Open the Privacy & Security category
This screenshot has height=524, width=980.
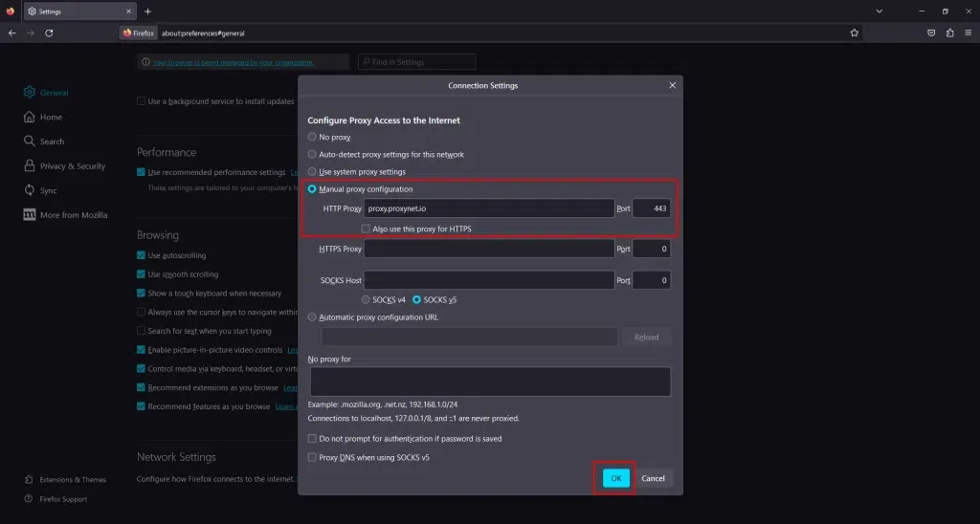pos(64,166)
